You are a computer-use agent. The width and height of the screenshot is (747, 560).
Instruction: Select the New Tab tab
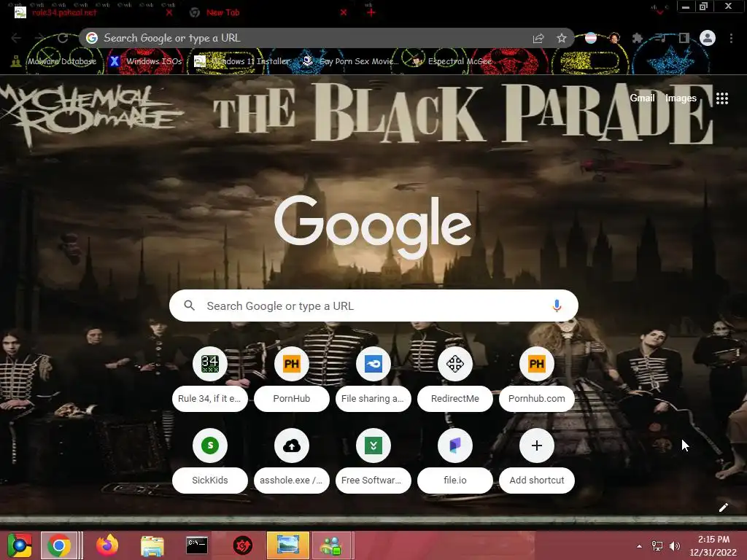pos(267,12)
